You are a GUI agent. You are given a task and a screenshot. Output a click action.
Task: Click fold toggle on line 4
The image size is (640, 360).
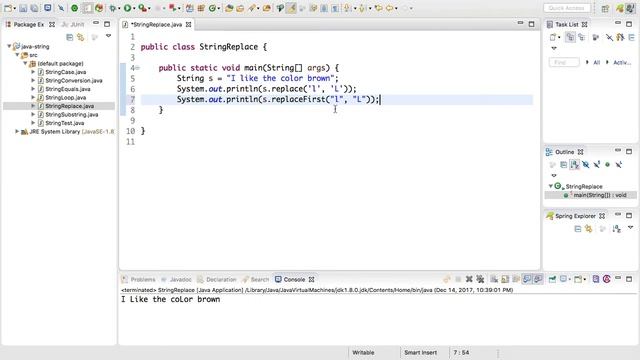[x=138, y=68]
